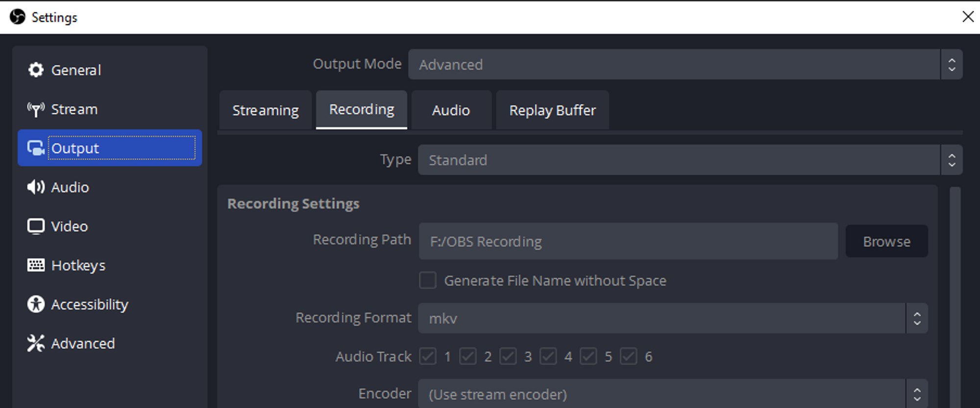Click the Audio Track label
The image size is (980, 408).
tap(373, 356)
